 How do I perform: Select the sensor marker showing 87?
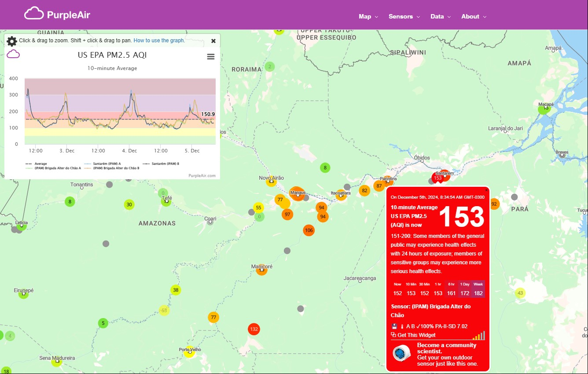tap(379, 186)
